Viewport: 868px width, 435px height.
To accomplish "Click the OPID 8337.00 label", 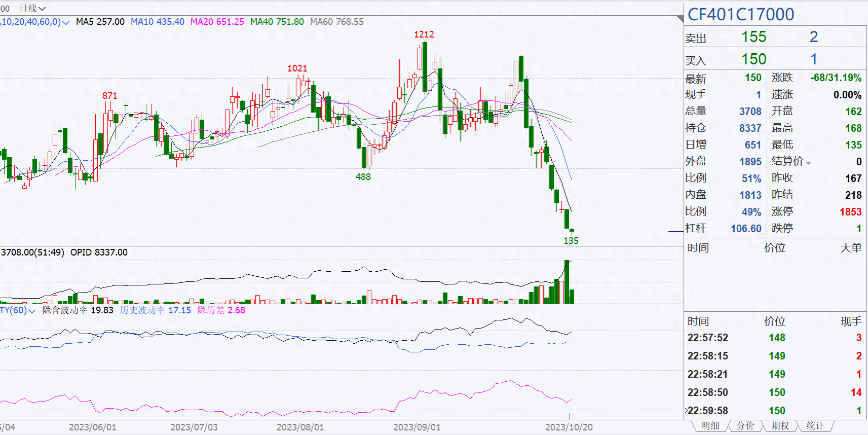I will [99, 252].
